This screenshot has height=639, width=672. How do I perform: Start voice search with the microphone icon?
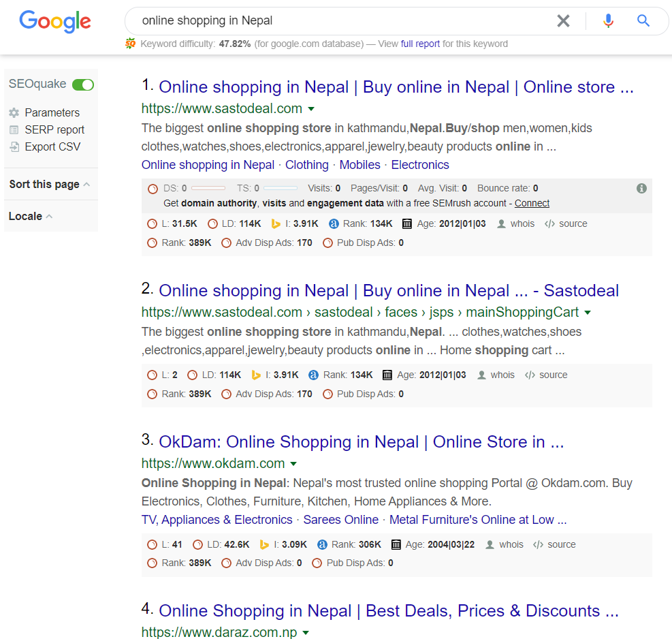point(607,20)
